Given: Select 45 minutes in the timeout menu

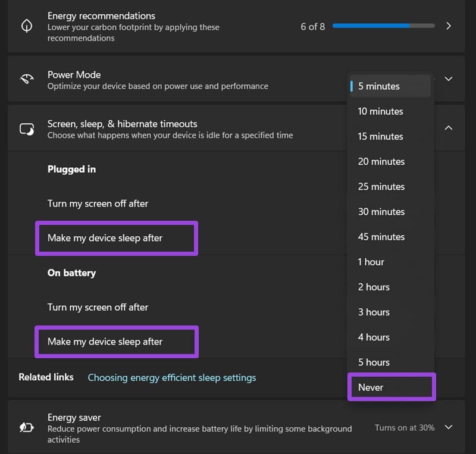Looking at the screenshot, I should pos(381,236).
